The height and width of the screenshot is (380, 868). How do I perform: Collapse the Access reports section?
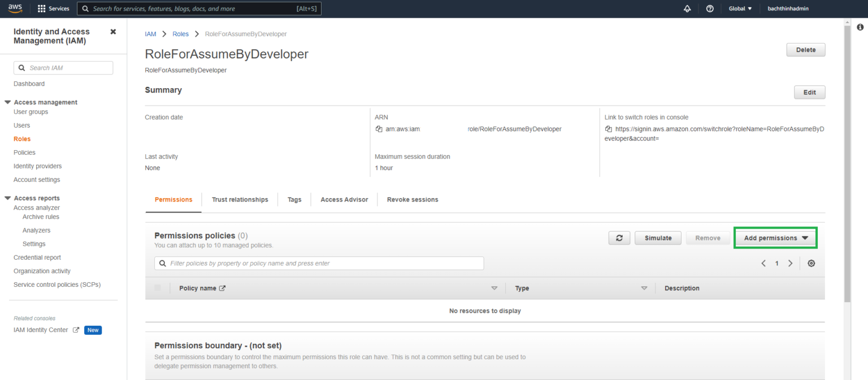[x=7, y=198]
